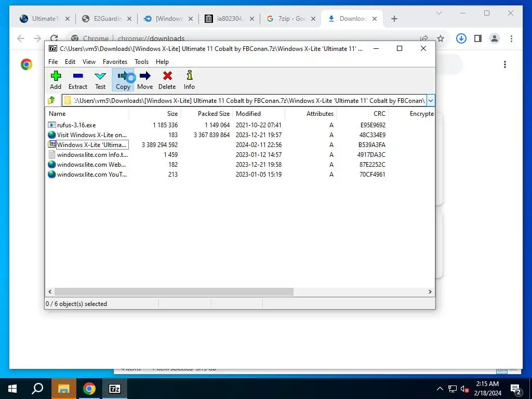Click the Move toolbar icon

point(145,80)
